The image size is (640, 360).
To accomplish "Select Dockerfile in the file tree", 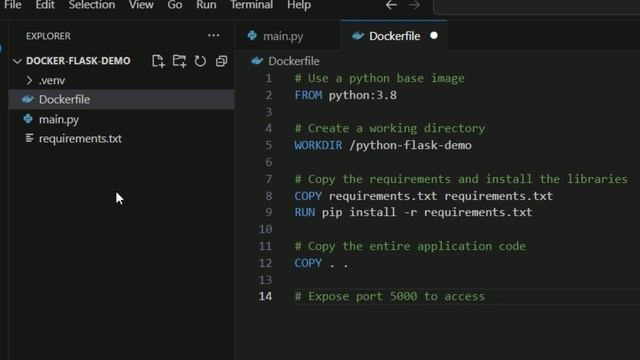I will (122, 99).
